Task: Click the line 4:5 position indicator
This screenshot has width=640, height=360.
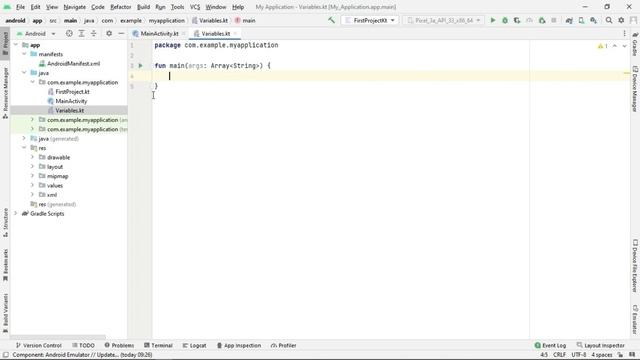Action: click(544, 355)
